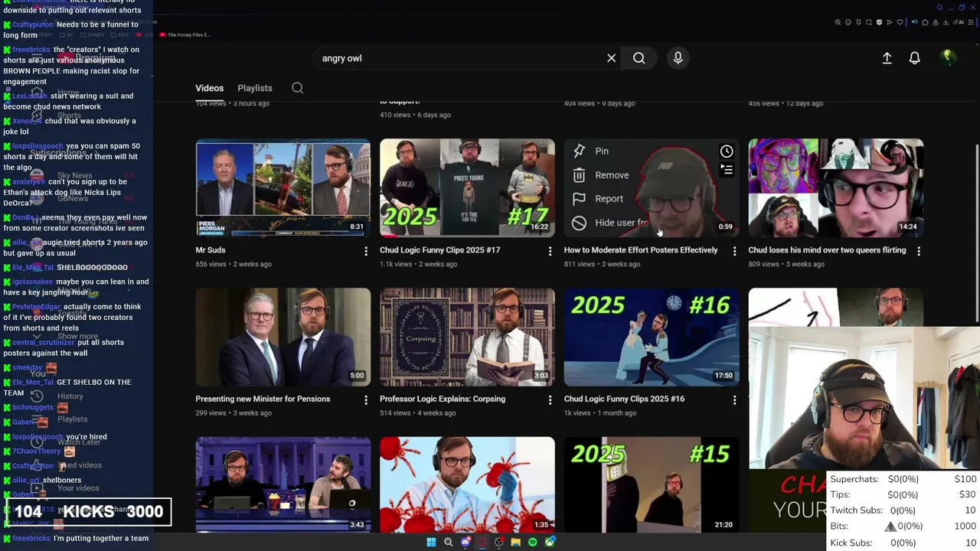Viewport: 980px width, 551px height.
Task: Play the Cinderella 2025 #16 thumbnail
Action: point(652,337)
